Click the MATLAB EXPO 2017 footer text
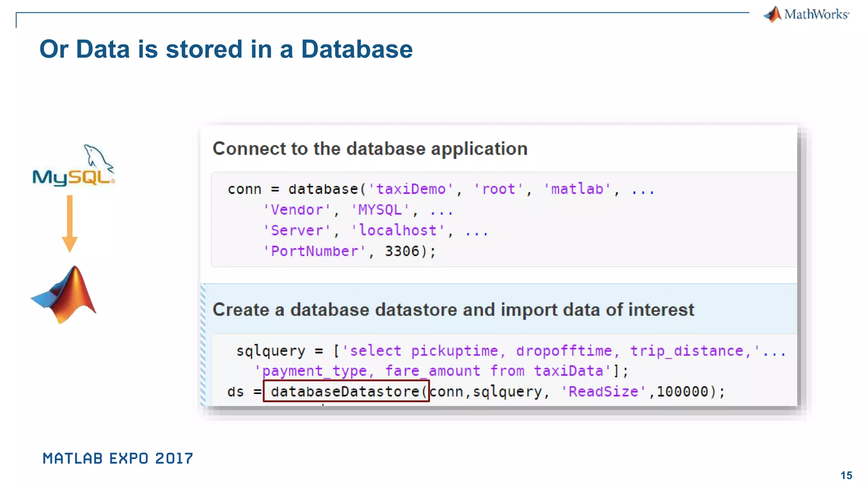This screenshot has height=488, width=868. tap(118, 458)
